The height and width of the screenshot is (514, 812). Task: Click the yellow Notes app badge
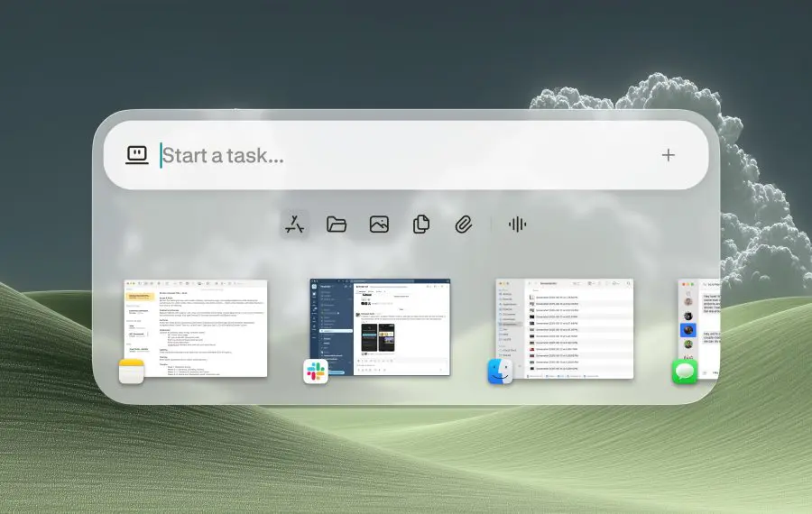point(132,372)
